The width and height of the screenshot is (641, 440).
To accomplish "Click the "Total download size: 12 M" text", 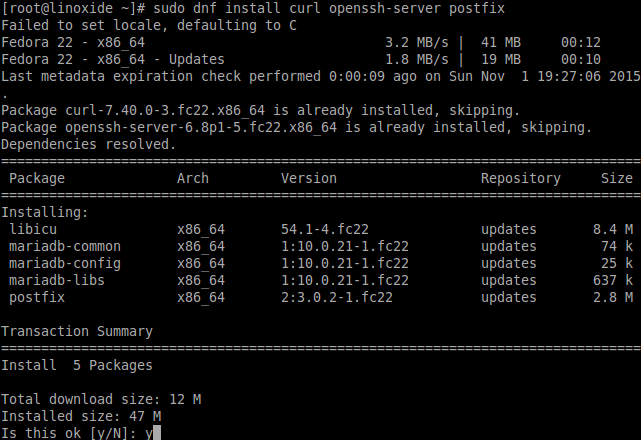I will point(101,399).
